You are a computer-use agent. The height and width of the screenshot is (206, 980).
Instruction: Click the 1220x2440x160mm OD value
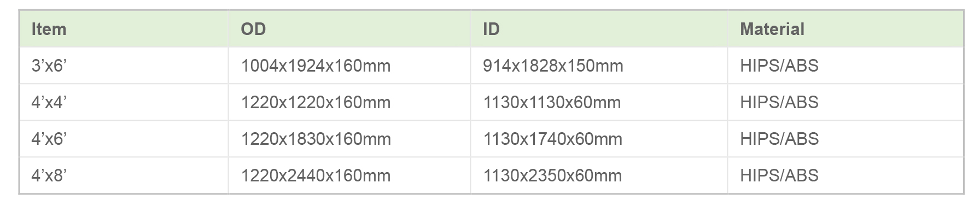click(316, 176)
